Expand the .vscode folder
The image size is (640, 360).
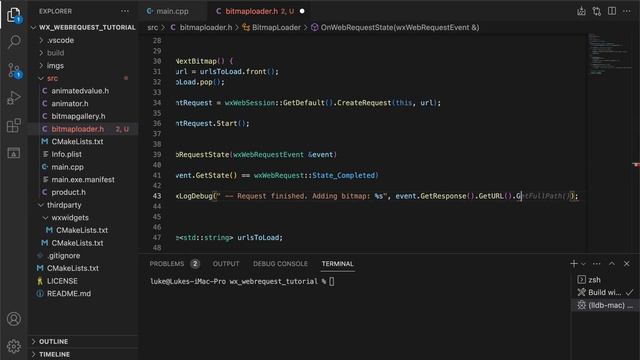tap(83, 40)
